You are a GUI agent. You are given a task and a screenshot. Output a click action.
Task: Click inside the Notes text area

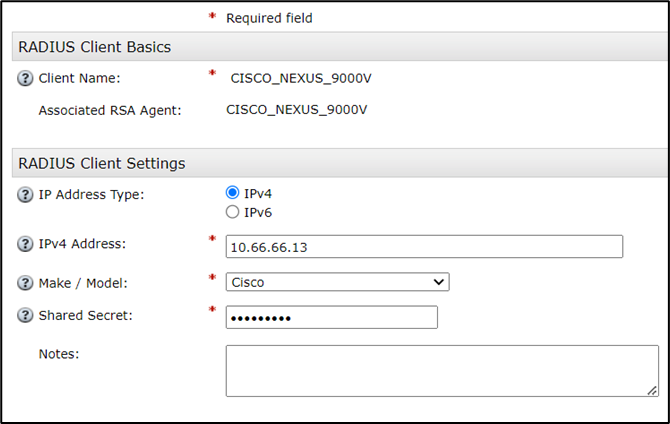coord(441,371)
